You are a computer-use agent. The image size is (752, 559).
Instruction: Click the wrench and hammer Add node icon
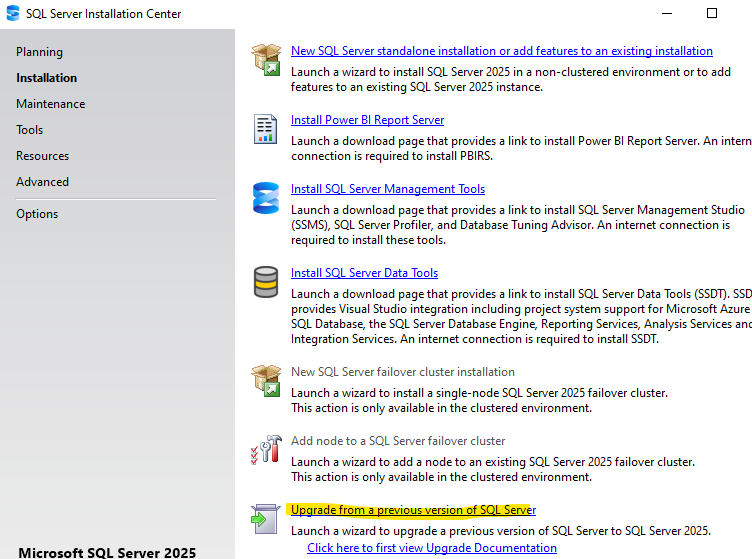266,450
